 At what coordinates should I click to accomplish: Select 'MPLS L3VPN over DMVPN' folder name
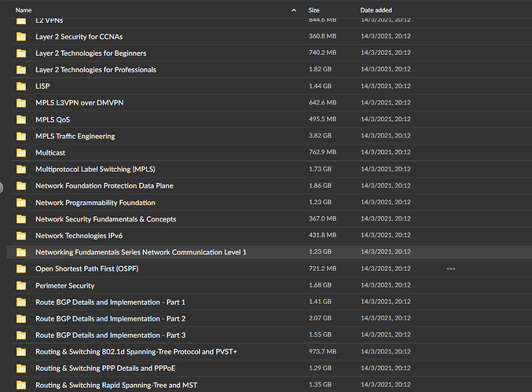79,103
